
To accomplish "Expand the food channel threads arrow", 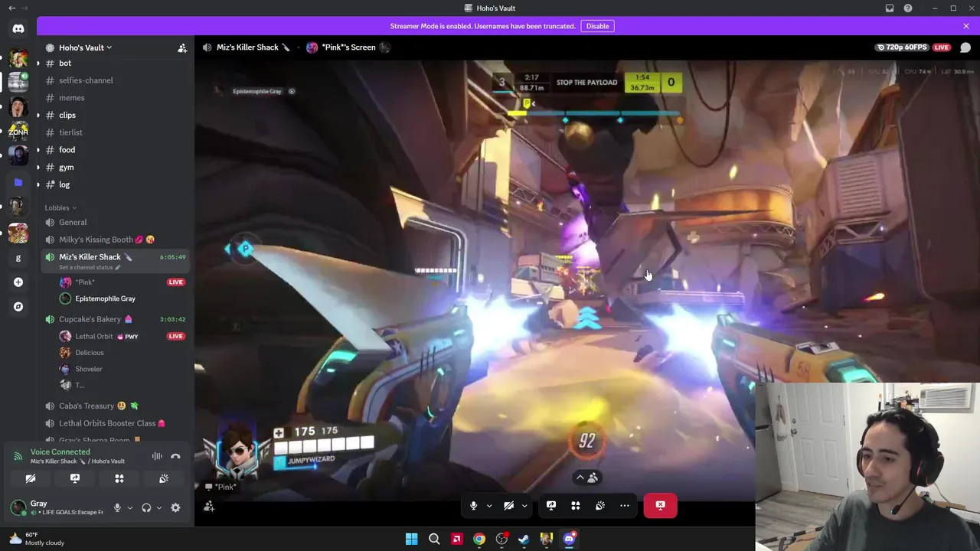I will 38,150.
